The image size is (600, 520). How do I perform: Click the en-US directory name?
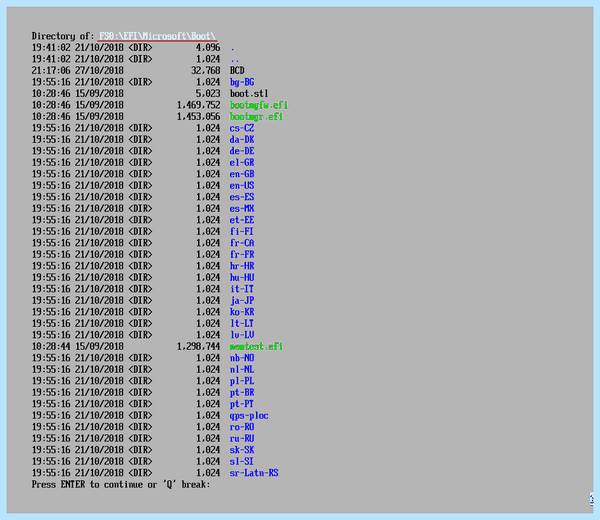click(242, 185)
